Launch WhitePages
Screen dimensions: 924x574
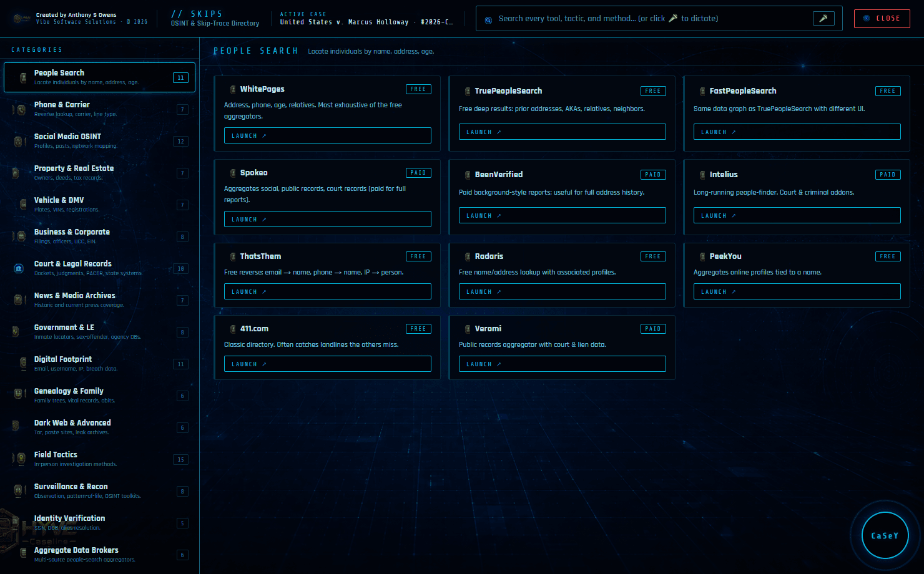pos(328,135)
